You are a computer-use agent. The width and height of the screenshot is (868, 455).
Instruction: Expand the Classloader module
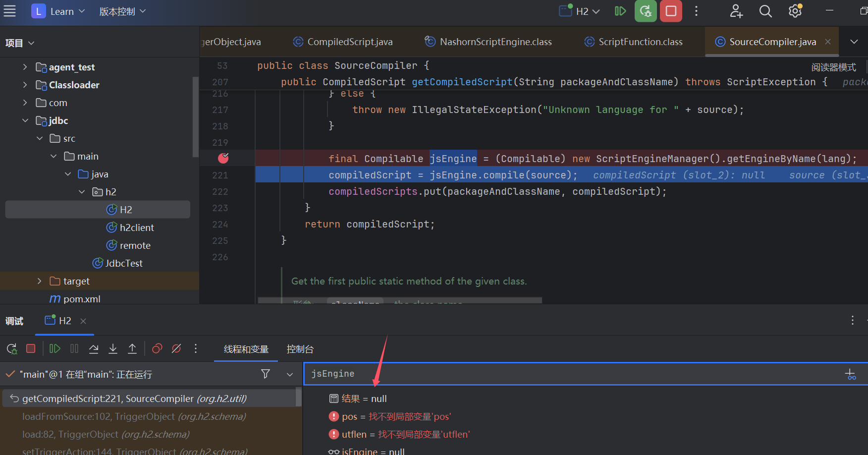[x=25, y=85]
